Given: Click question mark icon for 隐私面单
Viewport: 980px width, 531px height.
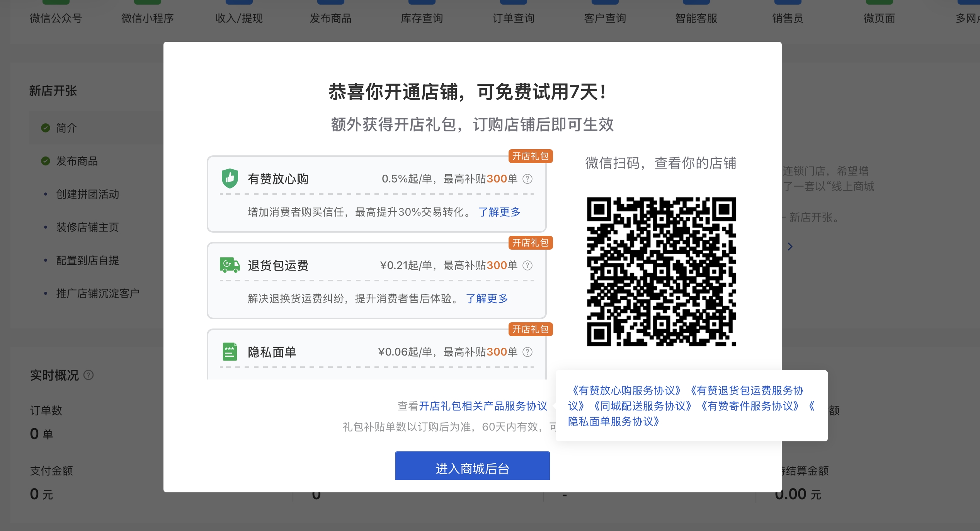Looking at the screenshot, I should (527, 352).
